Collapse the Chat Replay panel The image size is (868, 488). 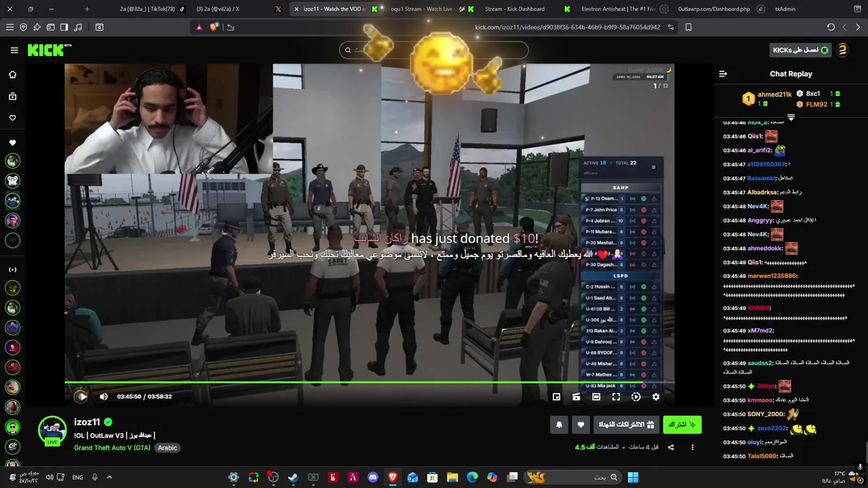coord(723,74)
